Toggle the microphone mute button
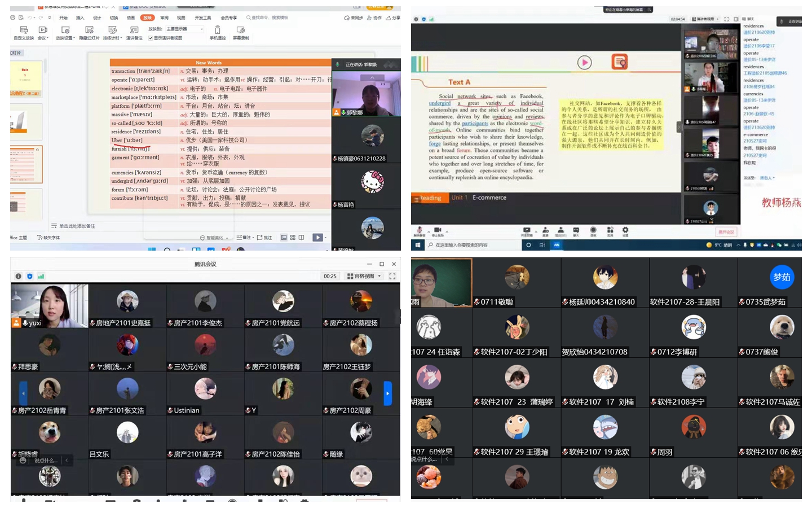Viewport: 812px width, 508px height. [419, 230]
